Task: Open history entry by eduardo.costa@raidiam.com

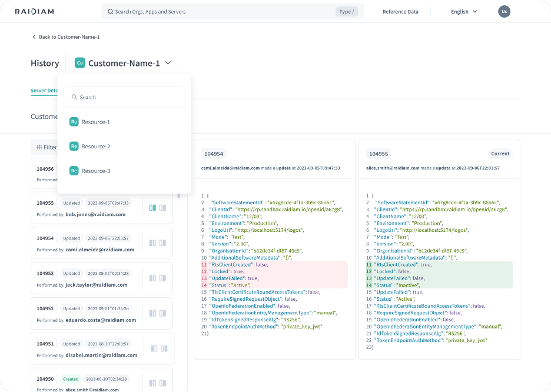Action: click(102, 313)
